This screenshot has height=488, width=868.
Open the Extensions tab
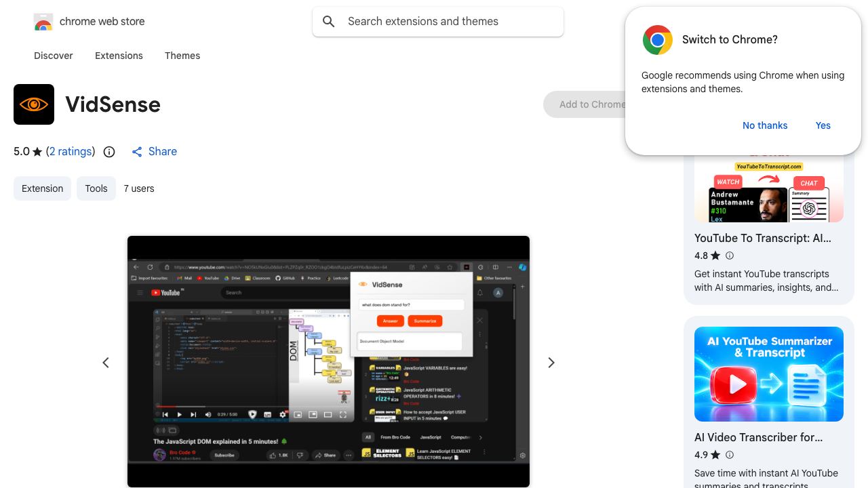[119, 56]
